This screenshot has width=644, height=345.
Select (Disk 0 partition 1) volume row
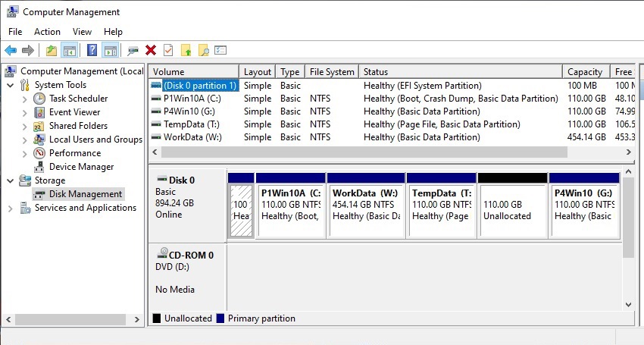click(x=392, y=86)
